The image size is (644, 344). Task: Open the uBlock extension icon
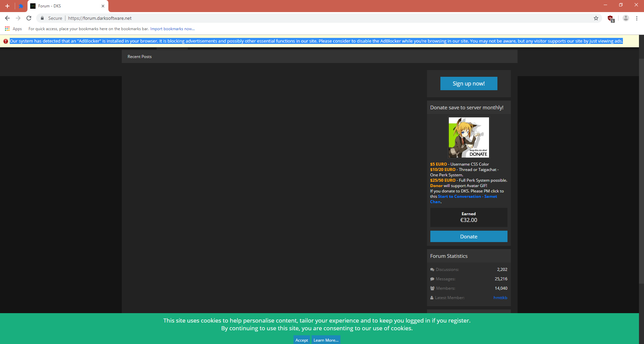[611, 18]
